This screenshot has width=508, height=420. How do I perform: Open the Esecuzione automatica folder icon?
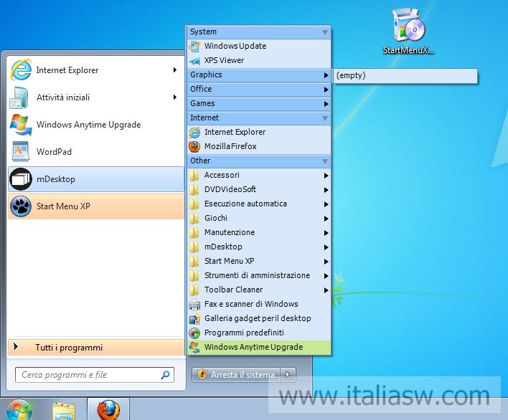[x=194, y=204]
